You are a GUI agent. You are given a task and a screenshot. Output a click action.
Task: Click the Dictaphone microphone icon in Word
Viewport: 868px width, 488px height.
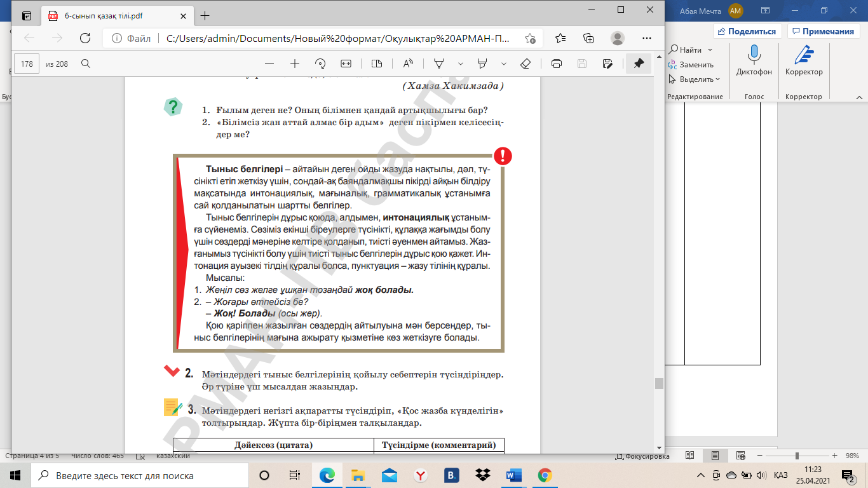click(754, 55)
